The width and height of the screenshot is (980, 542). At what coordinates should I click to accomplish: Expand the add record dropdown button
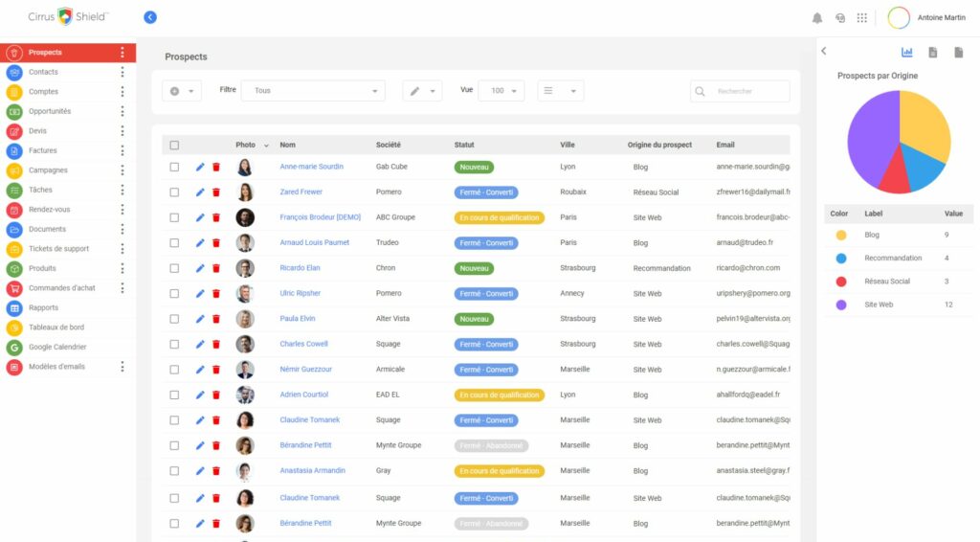pos(181,91)
